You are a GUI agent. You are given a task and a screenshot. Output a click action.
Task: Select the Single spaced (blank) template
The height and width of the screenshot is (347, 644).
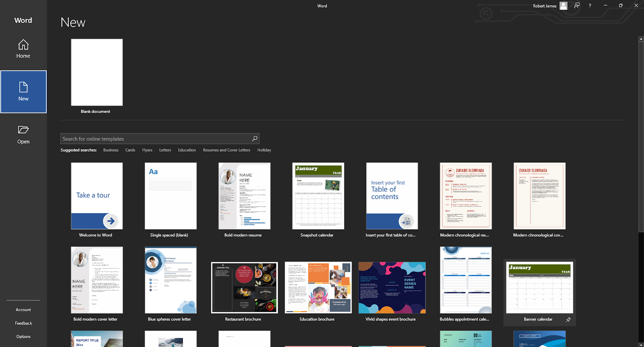pos(171,196)
